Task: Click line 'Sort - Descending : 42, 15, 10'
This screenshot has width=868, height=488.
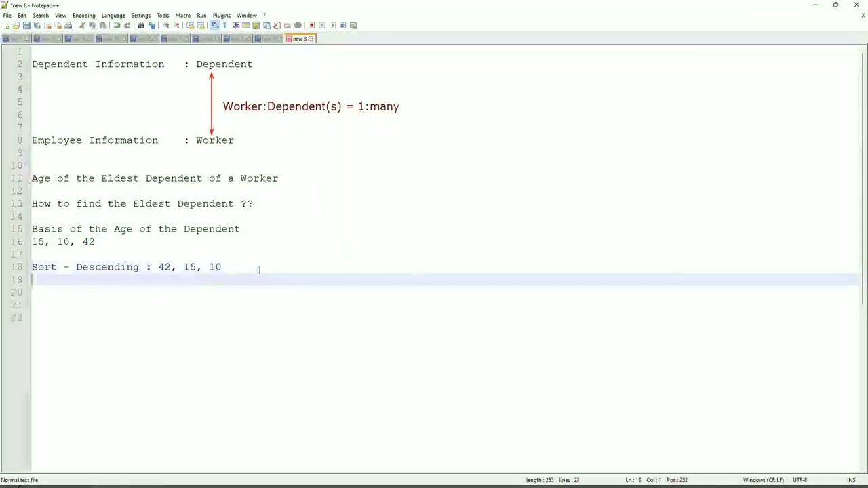Action: tap(126, 267)
